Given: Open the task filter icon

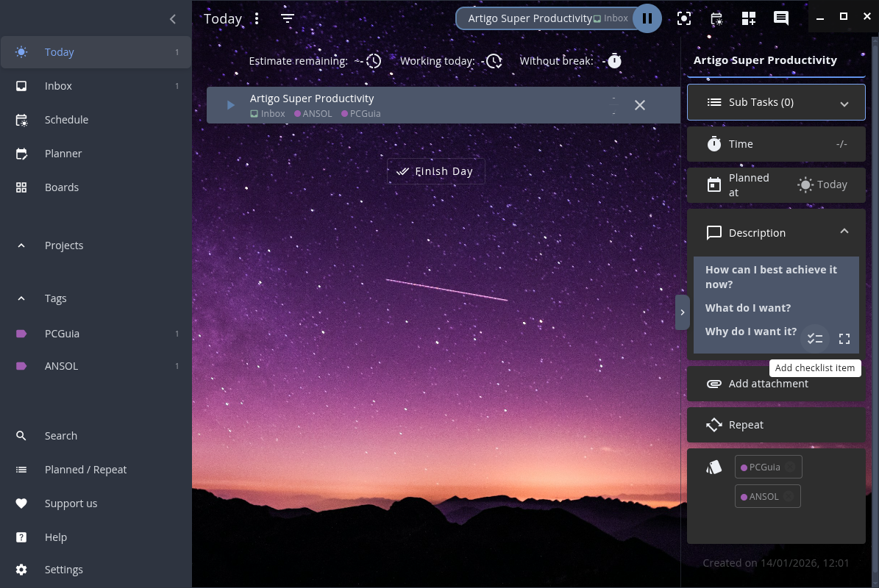Looking at the screenshot, I should (288, 18).
